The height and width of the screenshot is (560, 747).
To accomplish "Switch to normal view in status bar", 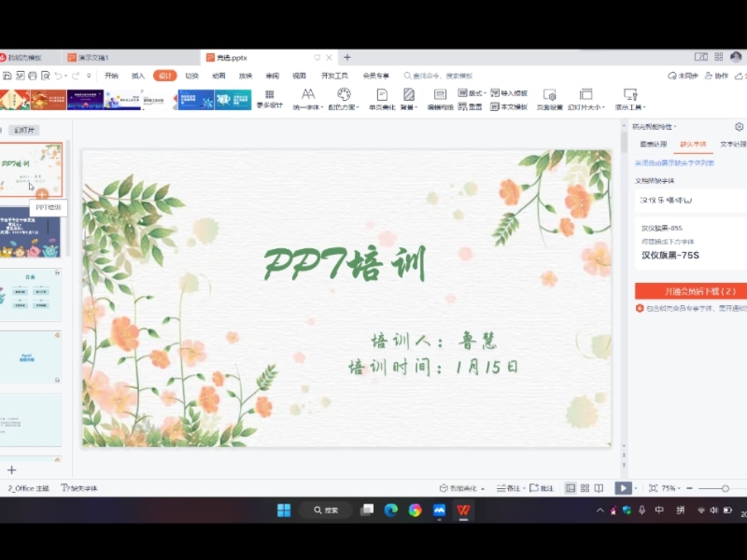I will tap(571, 488).
